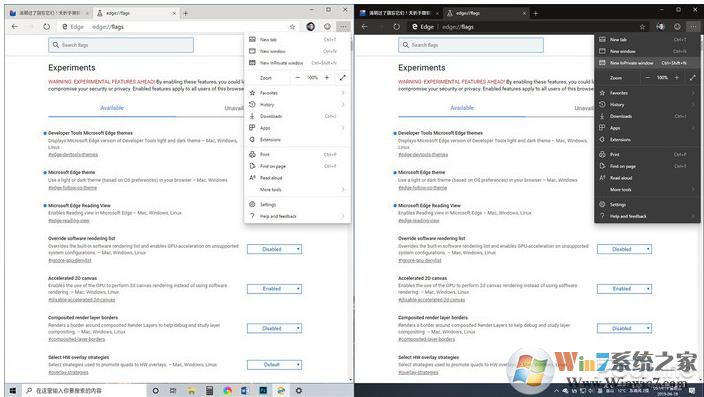Click the Search flags field in the dark window
The width and height of the screenshot is (704, 397).
coord(471,45)
